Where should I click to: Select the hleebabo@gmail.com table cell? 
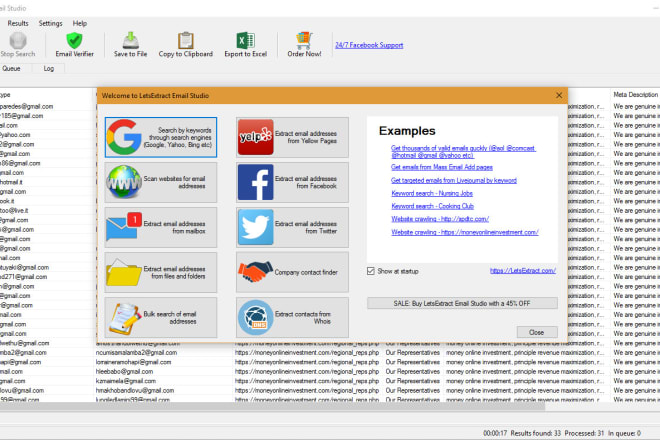[124, 371]
